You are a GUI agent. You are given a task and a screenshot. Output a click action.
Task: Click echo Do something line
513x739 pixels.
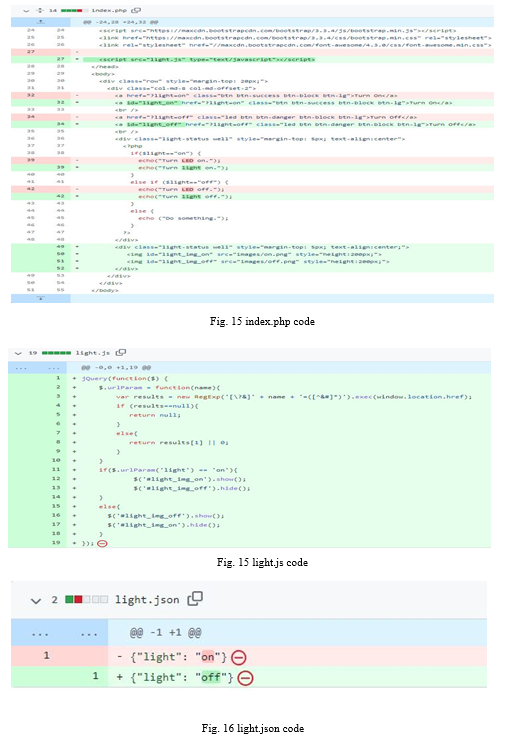coord(183,218)
